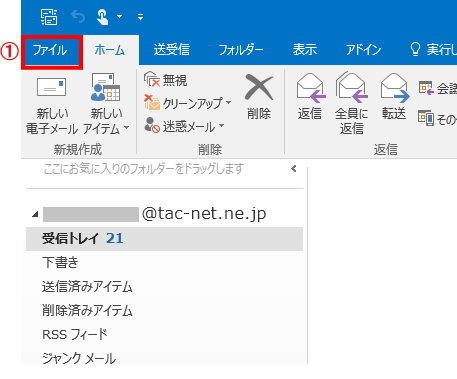Click 全員に返信 reply all button
The width and height of the screenshot is (457, 379).
[352, 103]
